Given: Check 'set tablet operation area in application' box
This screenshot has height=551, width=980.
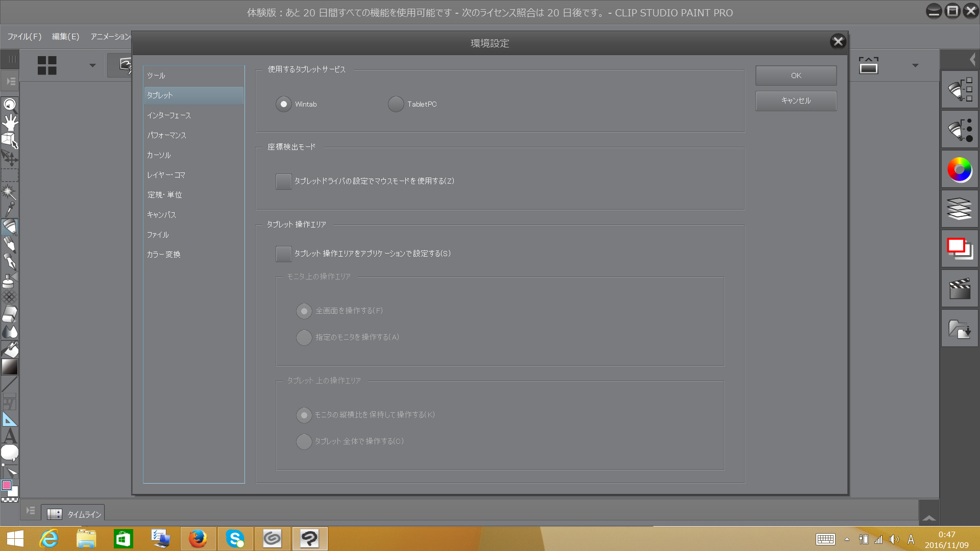Looking at the screenshot, I should coord(283,254).
